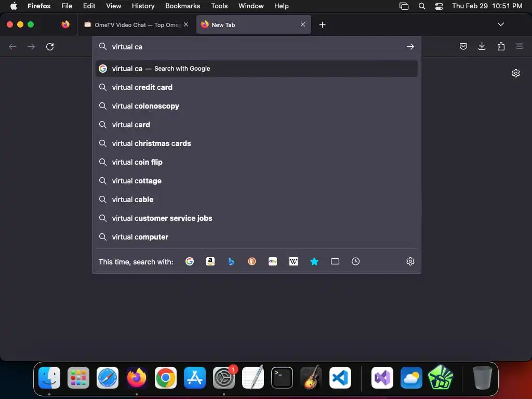Open the History menu
Viewport: 532px width, 399px height.
[x=143, y=6]
